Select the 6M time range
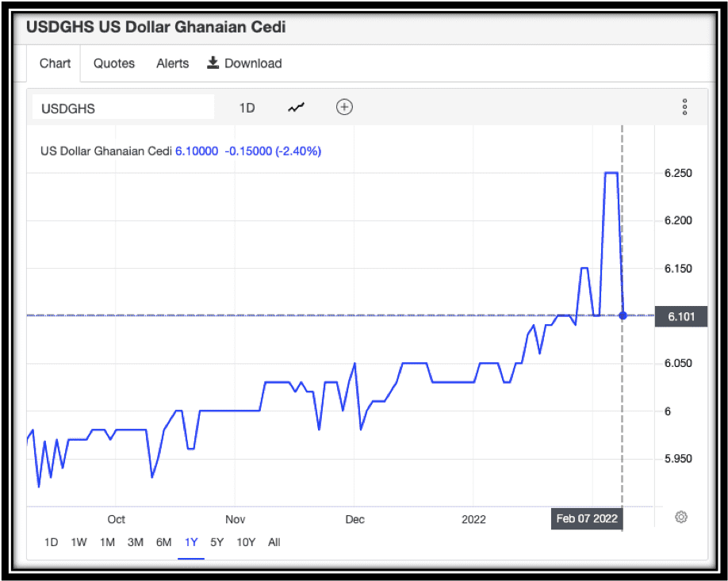This screenshot has width=728, height=581. coord(163,542)
